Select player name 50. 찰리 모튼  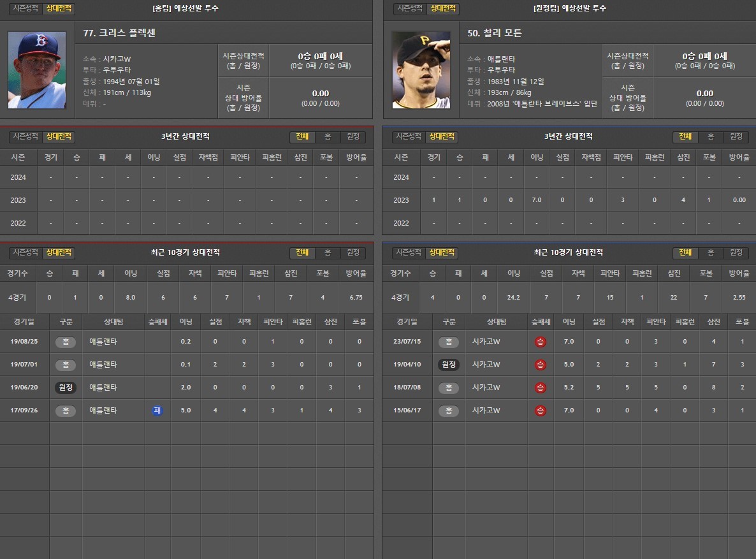coord(494,33)
